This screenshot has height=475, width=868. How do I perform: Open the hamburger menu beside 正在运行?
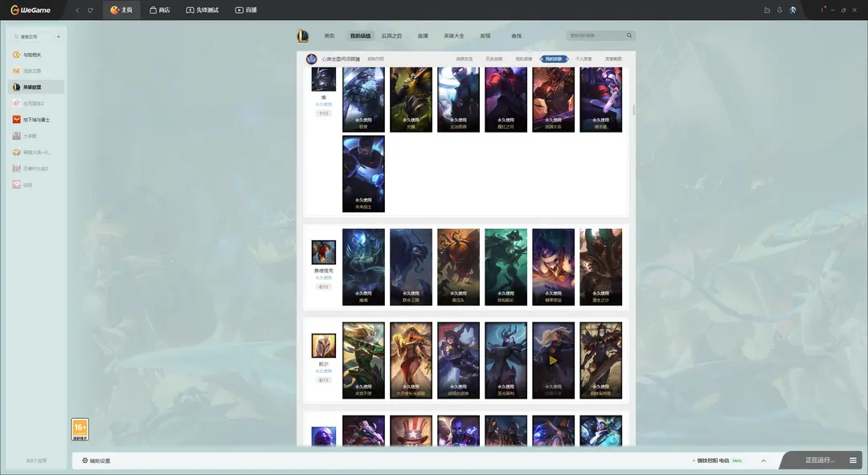tap(853, 461)
